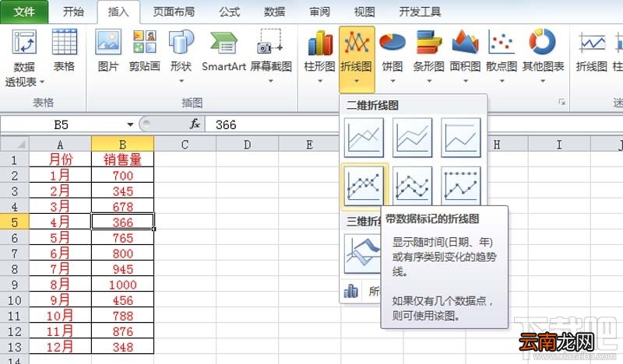Switch to the Home (开始) tab
The height and width of the screenshot is (364, 623).
73,12
